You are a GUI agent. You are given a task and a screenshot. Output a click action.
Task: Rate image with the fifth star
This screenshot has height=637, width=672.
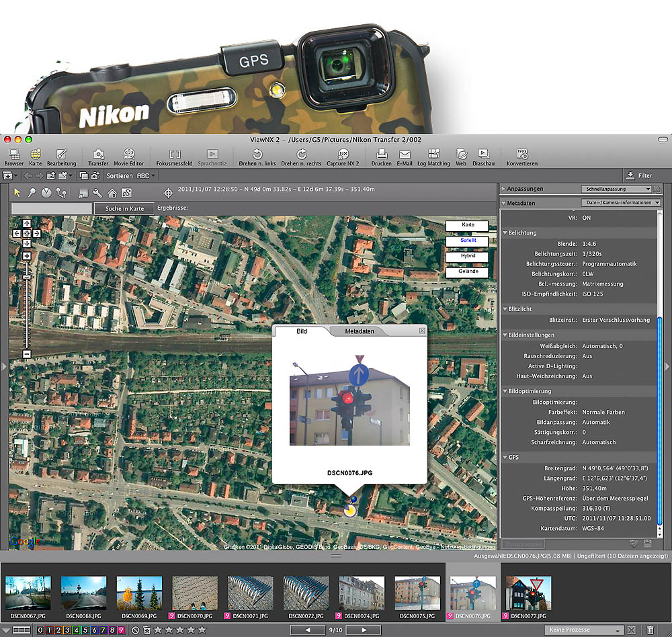pyautogui.click(x=202, y=630)
